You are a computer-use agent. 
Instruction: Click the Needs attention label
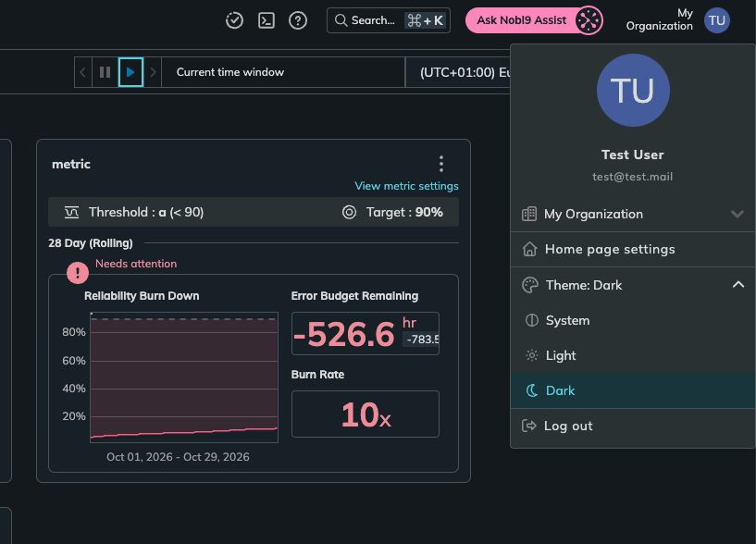coord(136,264)
